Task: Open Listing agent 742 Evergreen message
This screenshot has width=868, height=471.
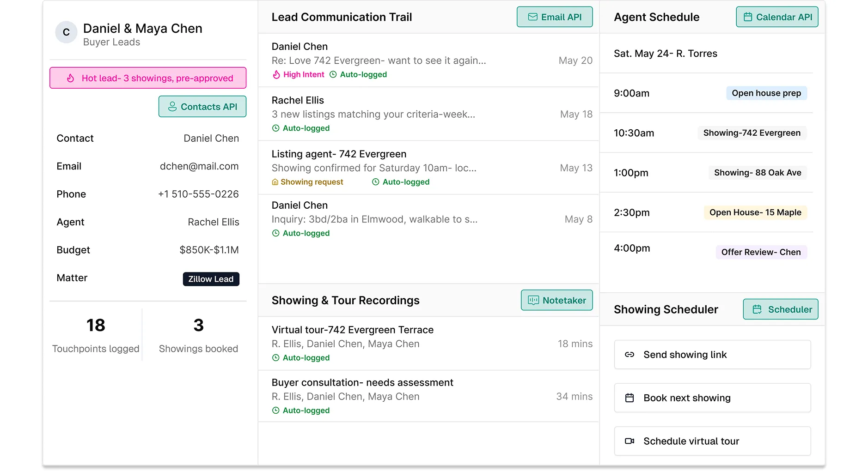Action: point(428,168)
